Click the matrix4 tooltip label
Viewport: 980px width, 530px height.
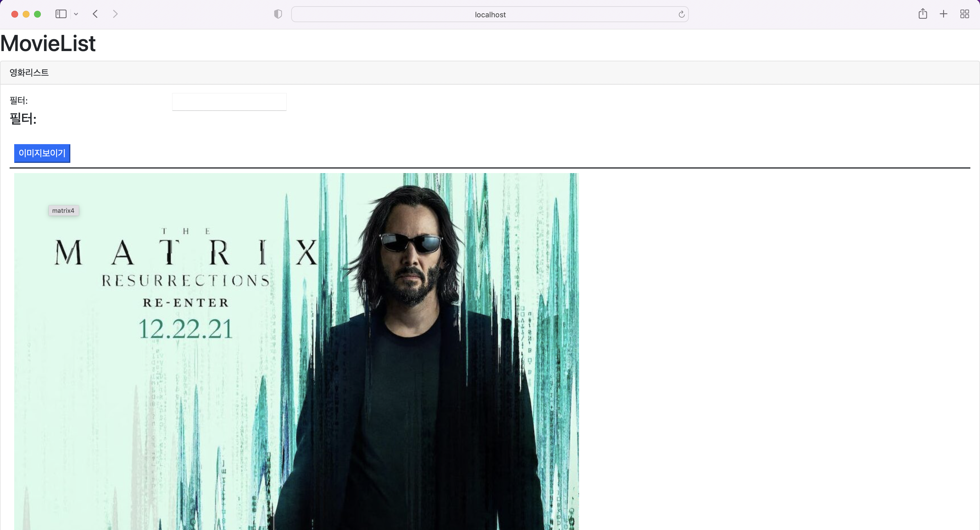pyautogui.click(x=63, y=211)
